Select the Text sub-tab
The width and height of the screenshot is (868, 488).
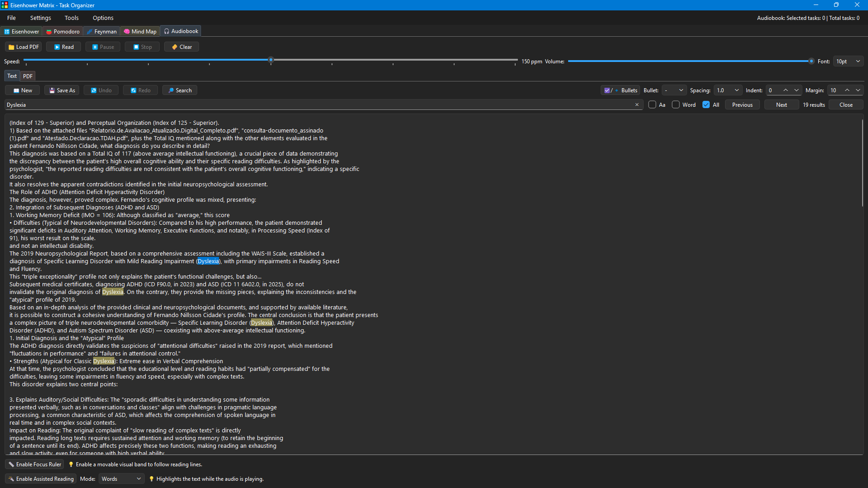(12, 76)
